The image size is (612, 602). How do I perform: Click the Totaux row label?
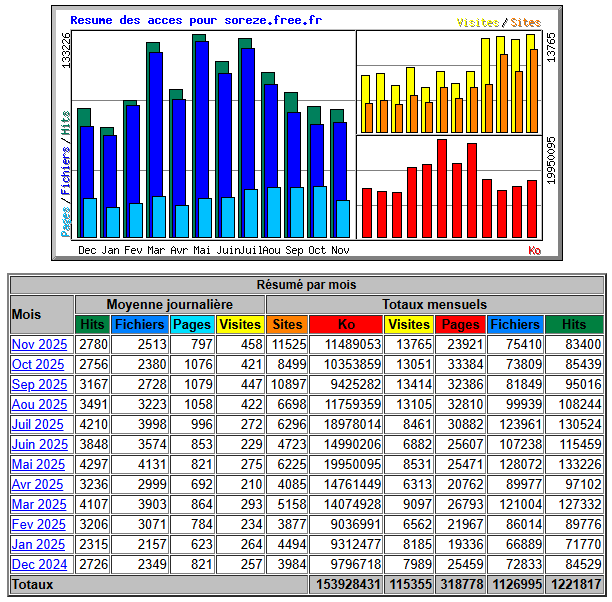click(33, 585)
